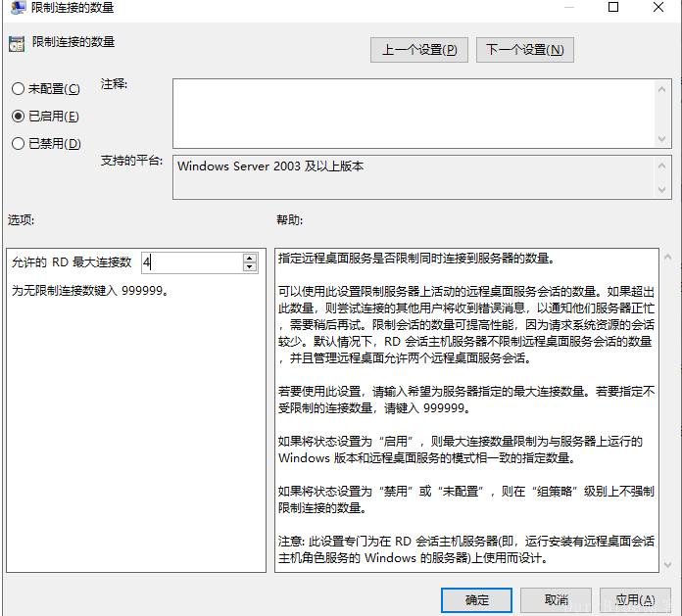Click the 应用(A) button
The height and width of the screenshot is (616, 682).
(635, 600)
